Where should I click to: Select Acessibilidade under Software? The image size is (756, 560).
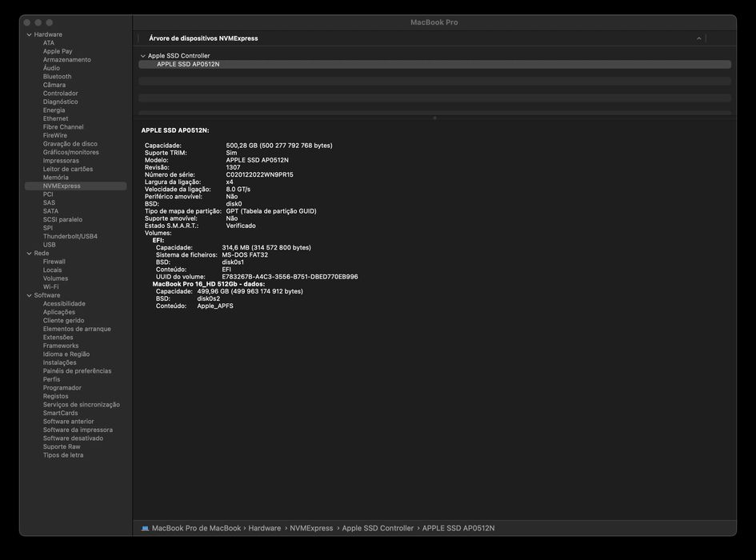[x=64, y=304]
